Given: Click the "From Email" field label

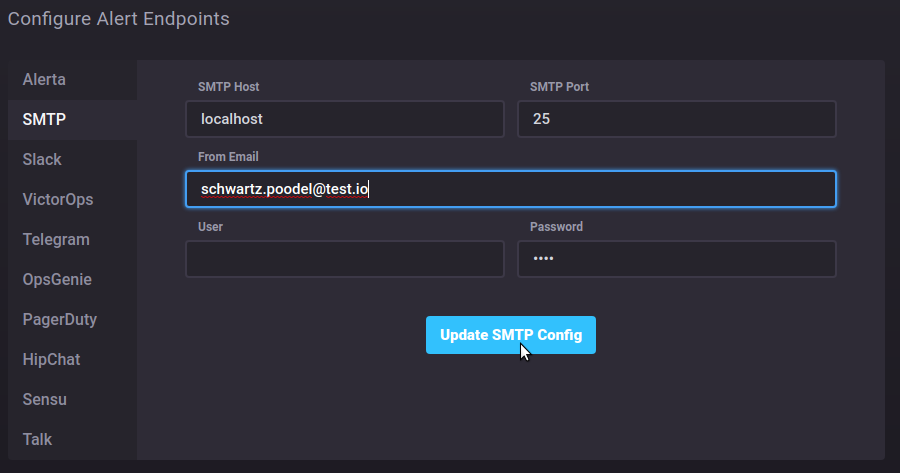Looking at the screenshot, I should click(x=229, y=157).
